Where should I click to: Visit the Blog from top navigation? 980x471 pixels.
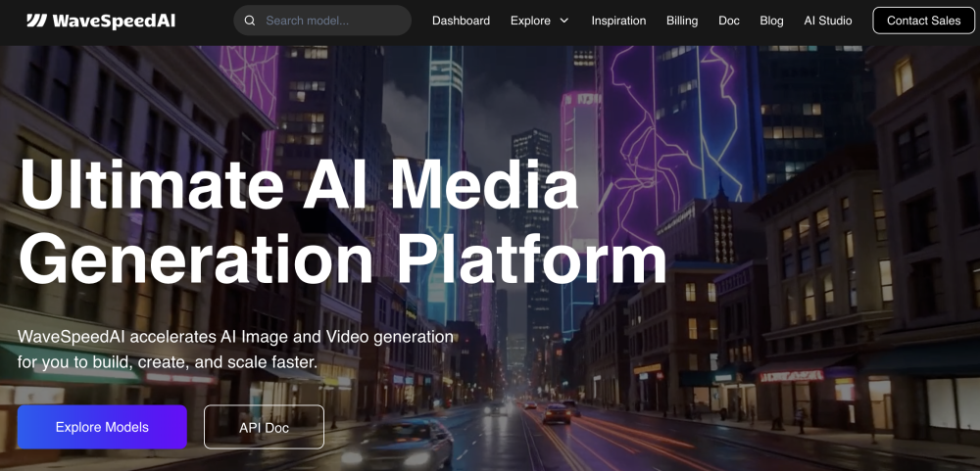coord(771,21)
